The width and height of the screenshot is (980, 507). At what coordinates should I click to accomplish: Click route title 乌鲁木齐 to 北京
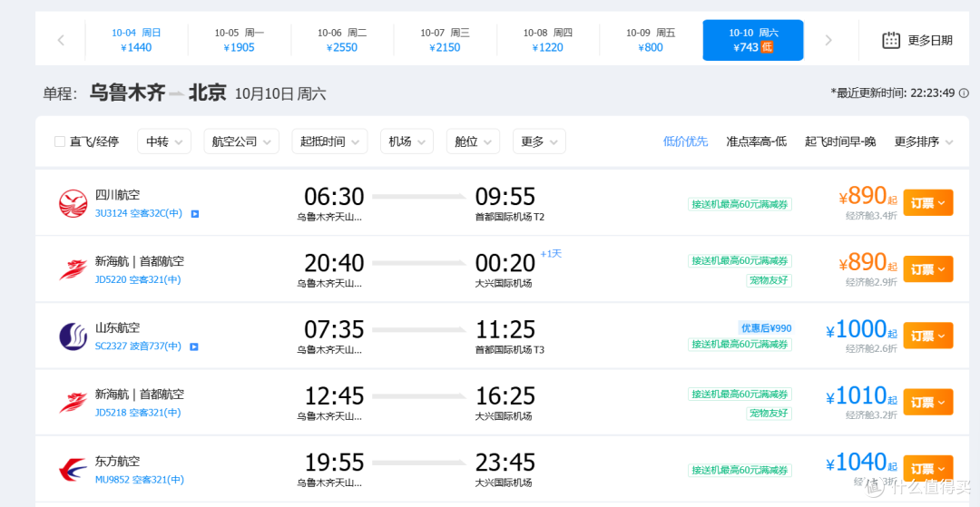click(x=158, y=93)
